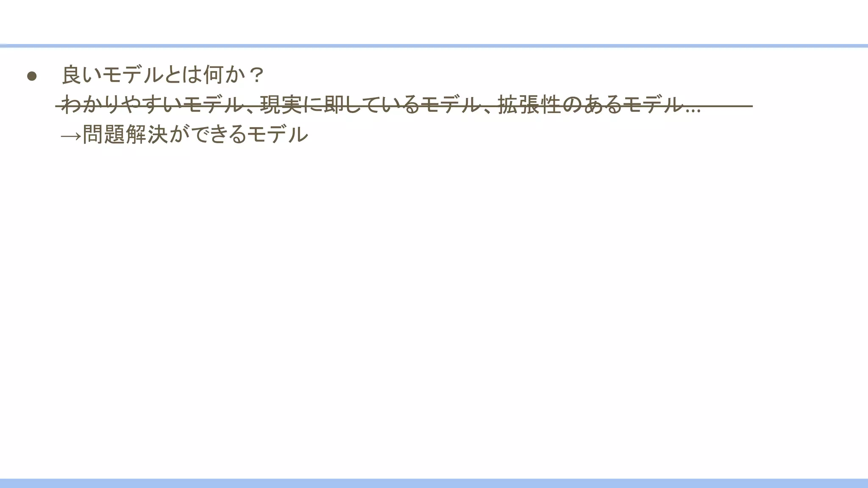Click the round bullet point marker
Image resolution: width=868 pixels, height=488 pixels.
pyautogui.click(x=32, y=76)
